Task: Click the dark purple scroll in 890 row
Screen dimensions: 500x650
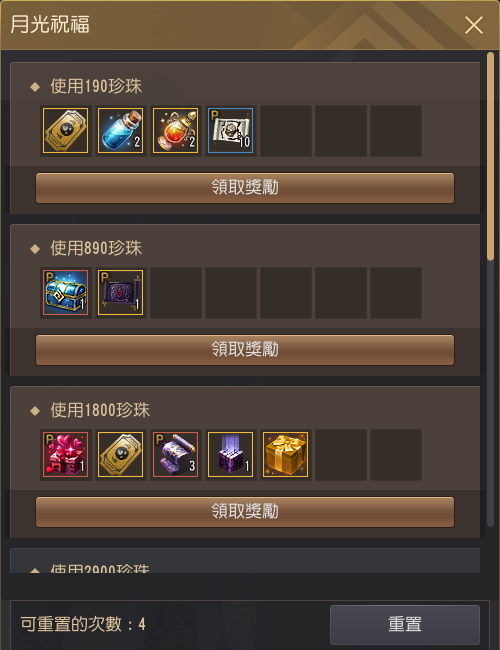Action: 121,293
